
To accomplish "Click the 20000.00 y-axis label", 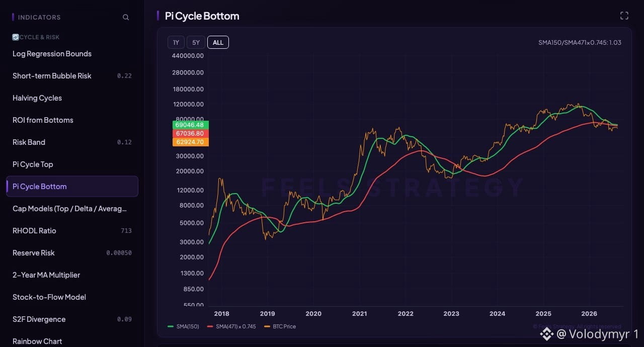I will tap(189, 171).
